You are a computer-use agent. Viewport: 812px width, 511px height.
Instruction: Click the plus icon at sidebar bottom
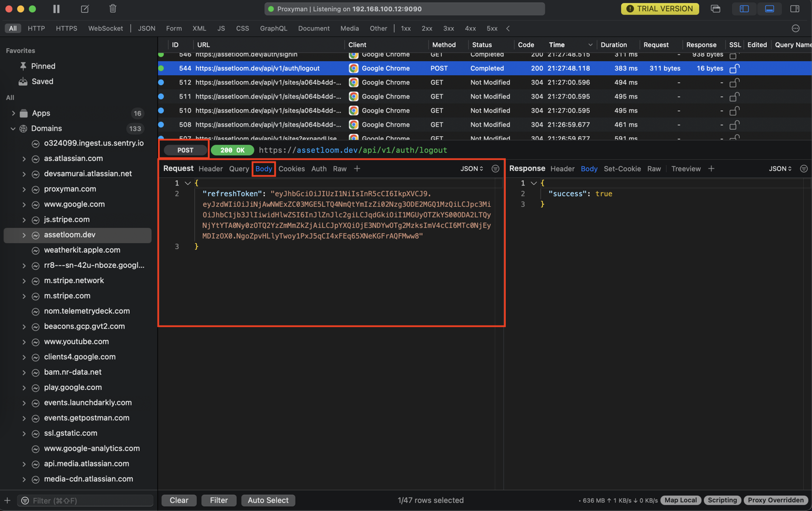[x=7, y=500]
